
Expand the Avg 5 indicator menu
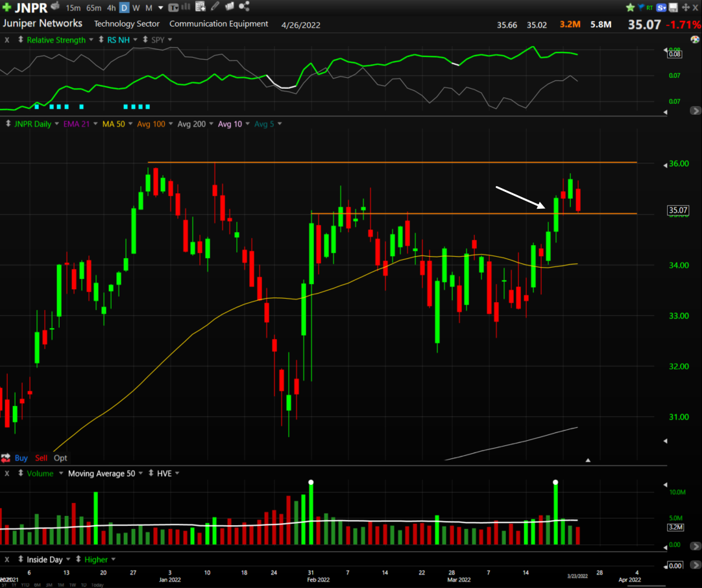(280, 124)
